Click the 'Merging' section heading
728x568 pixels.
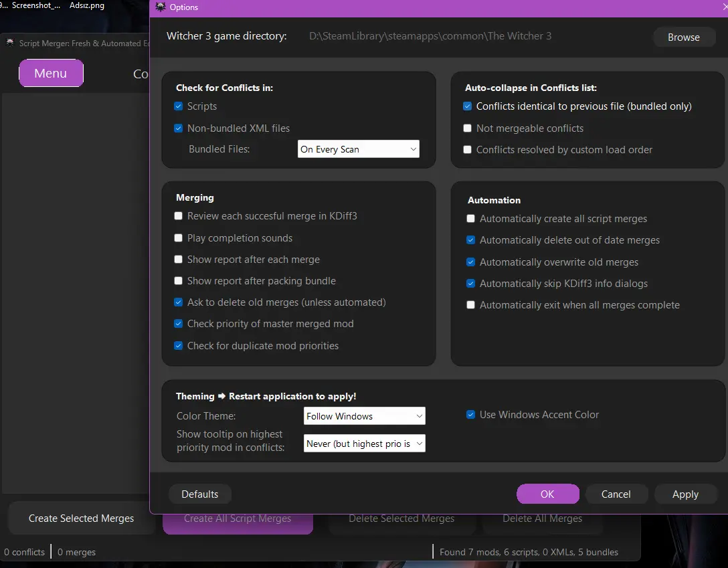coord(195,197)
